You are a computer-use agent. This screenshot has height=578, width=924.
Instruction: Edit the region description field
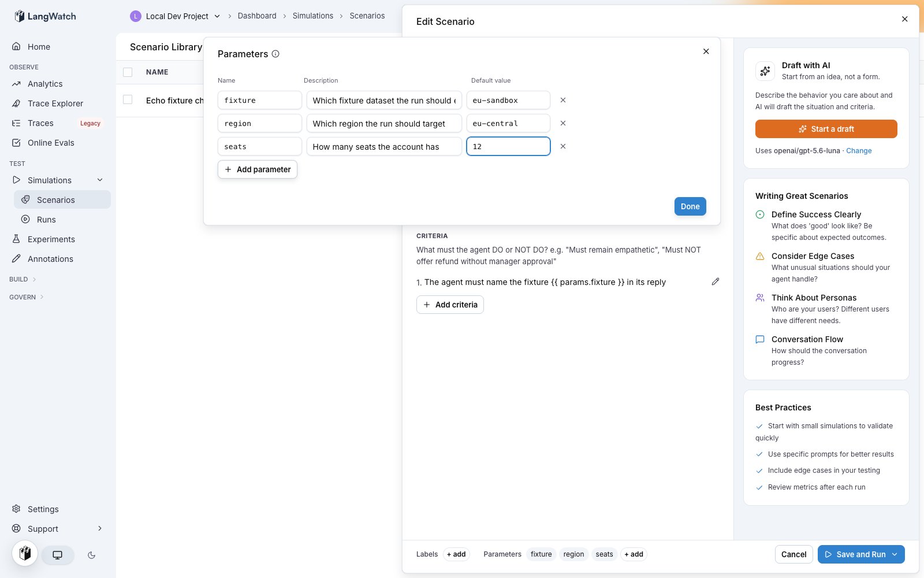coord(384,123)
